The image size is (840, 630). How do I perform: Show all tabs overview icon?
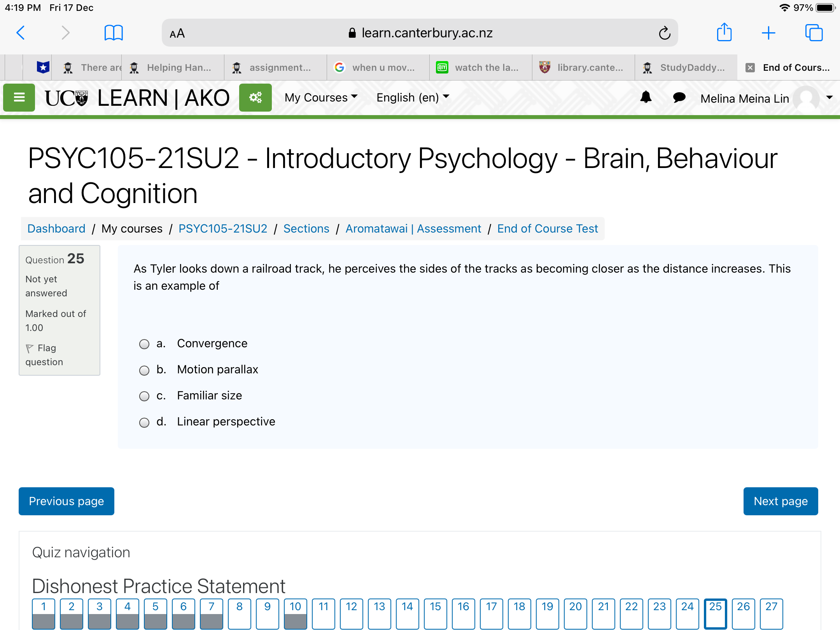[814, 33]
